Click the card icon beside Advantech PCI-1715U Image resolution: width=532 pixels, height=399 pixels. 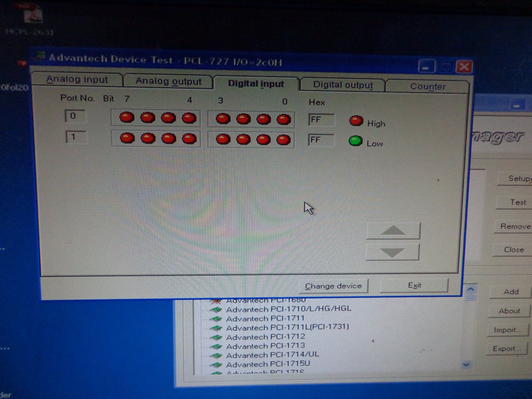coord(216,365)
